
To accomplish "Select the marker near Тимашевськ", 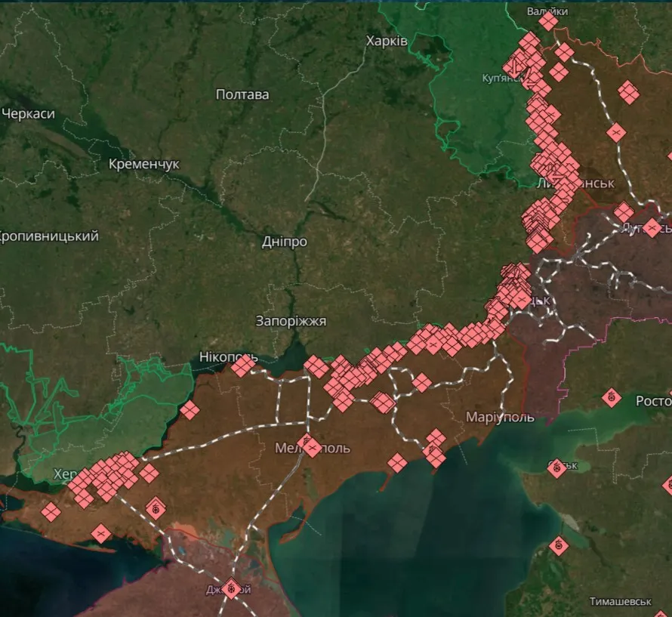I will pos(559,545).
